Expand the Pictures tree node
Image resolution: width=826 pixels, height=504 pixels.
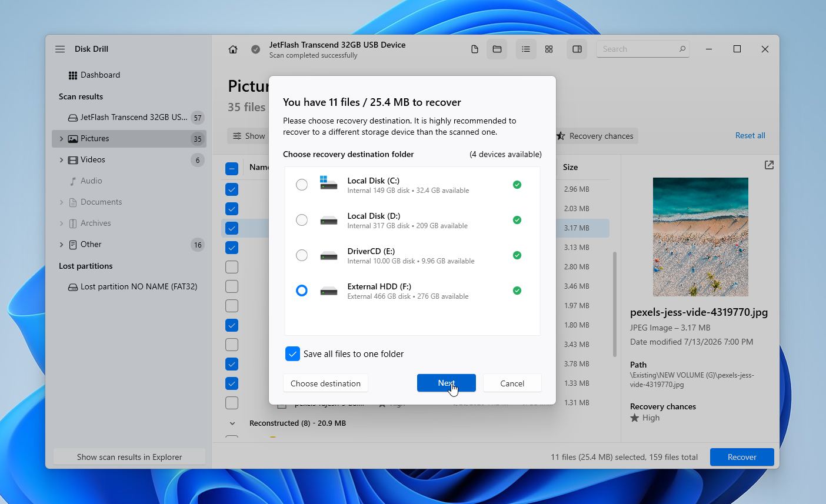click(x=61, y=139)
